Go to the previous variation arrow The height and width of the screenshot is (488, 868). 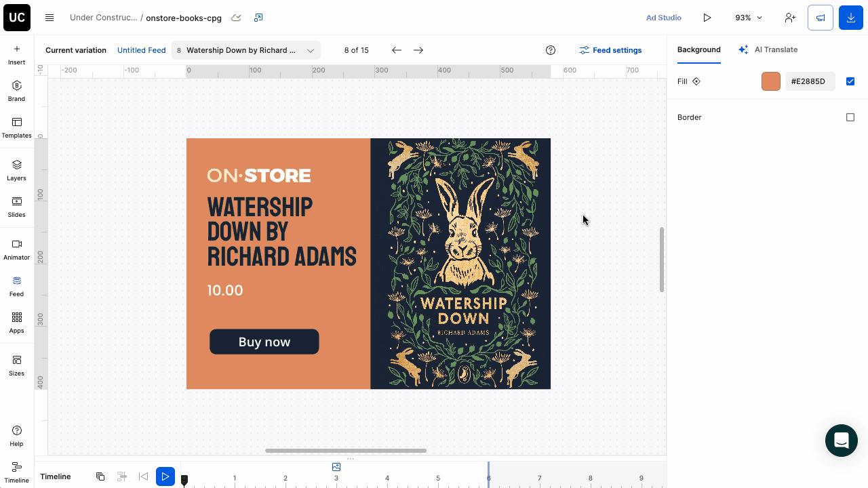(x=397, y=50)
